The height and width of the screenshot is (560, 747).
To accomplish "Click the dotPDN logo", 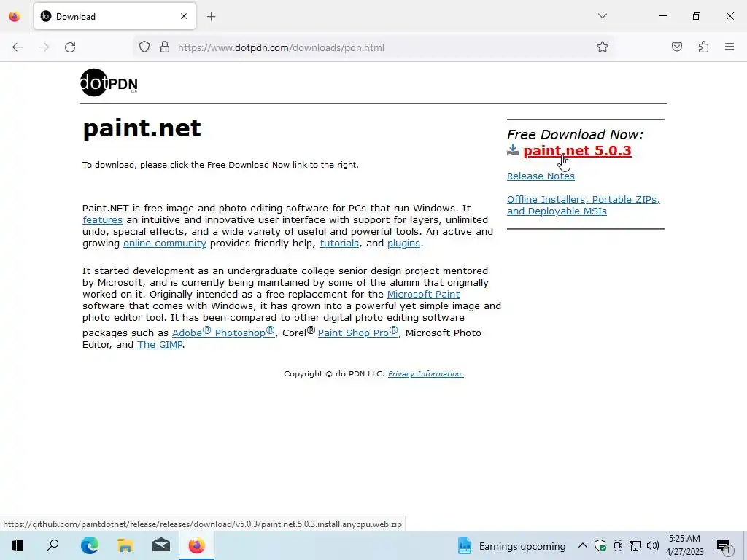I will pyautogui.click(x=109, y=83).
